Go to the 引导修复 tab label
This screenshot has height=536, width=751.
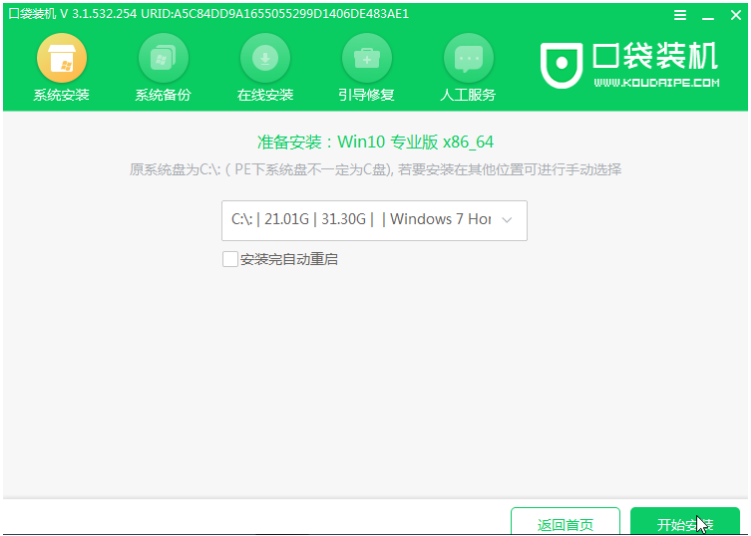(x=366, y=95)
